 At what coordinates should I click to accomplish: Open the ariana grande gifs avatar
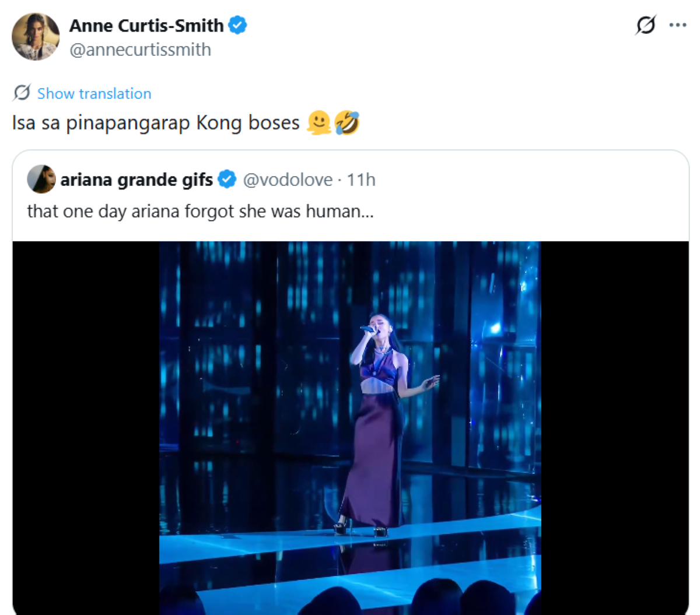[41, 179]
